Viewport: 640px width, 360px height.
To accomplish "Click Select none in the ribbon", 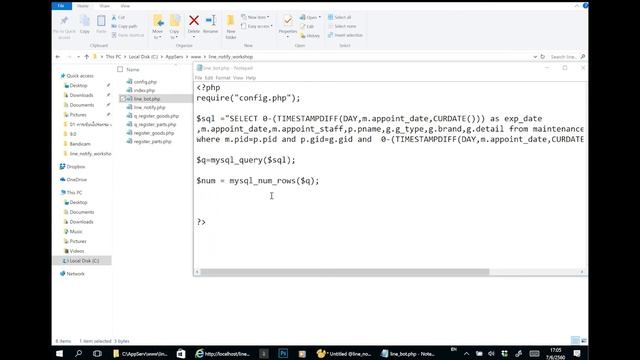I will [x=342, y=26].
